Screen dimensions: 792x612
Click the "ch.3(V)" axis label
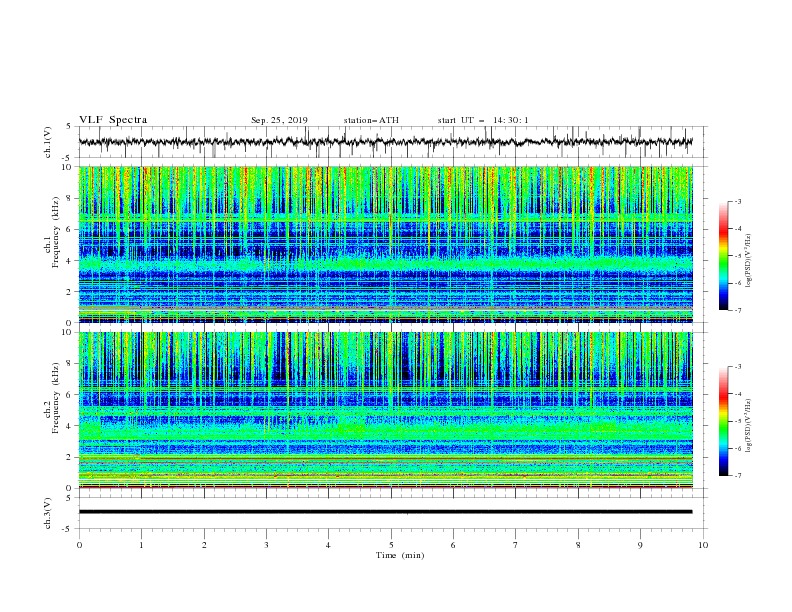click(x=48, y=513)
